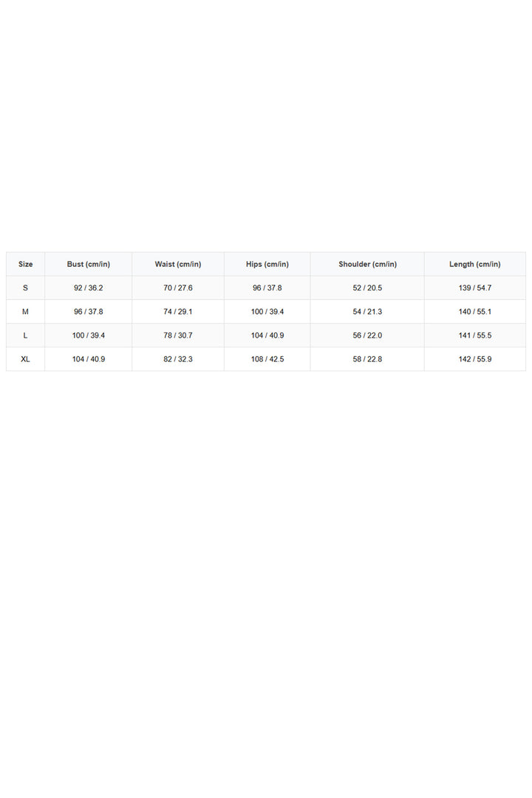Select the Shoulder (cm/in) column header
The image size is (532, 798).
(x=367, y=264)
